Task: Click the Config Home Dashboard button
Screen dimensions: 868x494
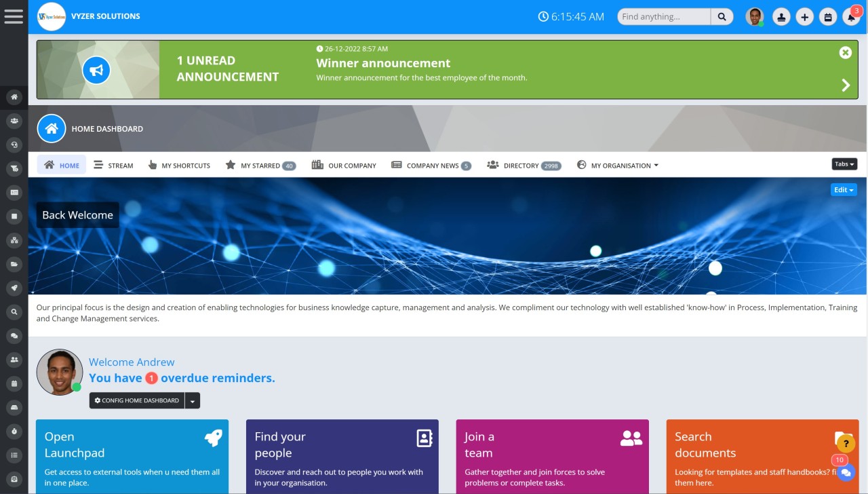Action: pyautogui.click(x=136, y=400)
